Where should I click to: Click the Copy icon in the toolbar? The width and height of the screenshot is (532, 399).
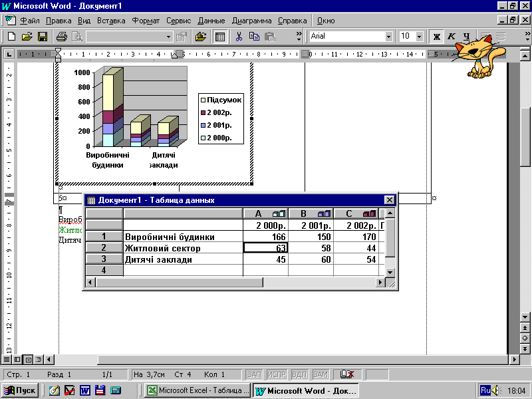point(254,37)
